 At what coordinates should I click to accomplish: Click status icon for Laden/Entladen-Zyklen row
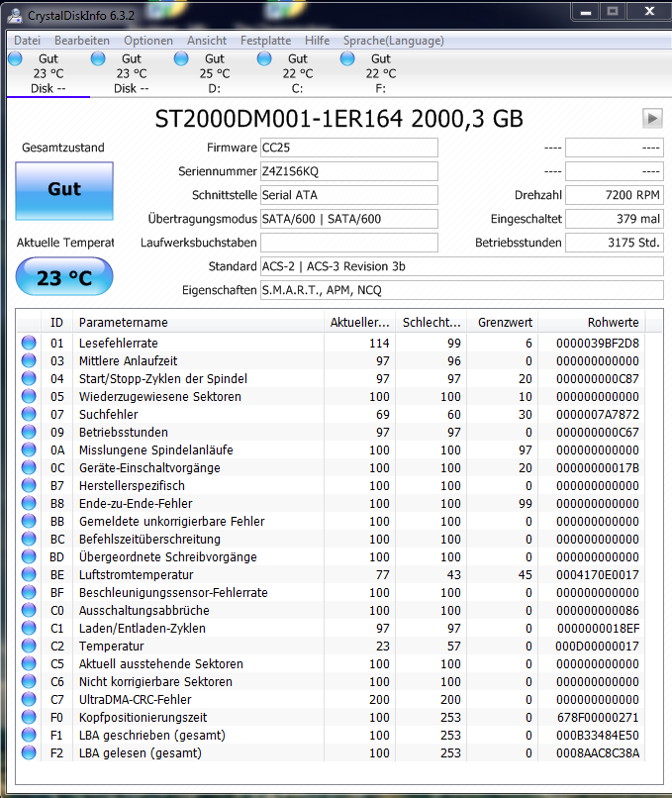pyautogui.click(x=29, y=628)
